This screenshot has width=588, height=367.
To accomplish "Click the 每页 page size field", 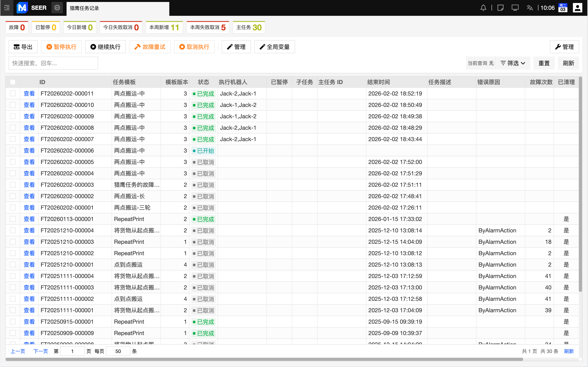I will 118,351.
